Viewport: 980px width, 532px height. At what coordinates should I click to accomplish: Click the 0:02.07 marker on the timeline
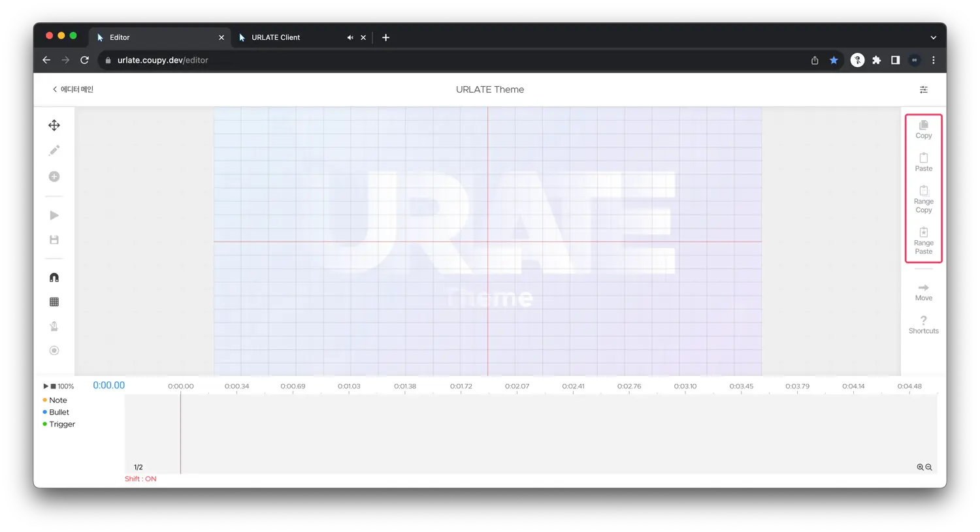pyautogui.click(x=517, y=386)
